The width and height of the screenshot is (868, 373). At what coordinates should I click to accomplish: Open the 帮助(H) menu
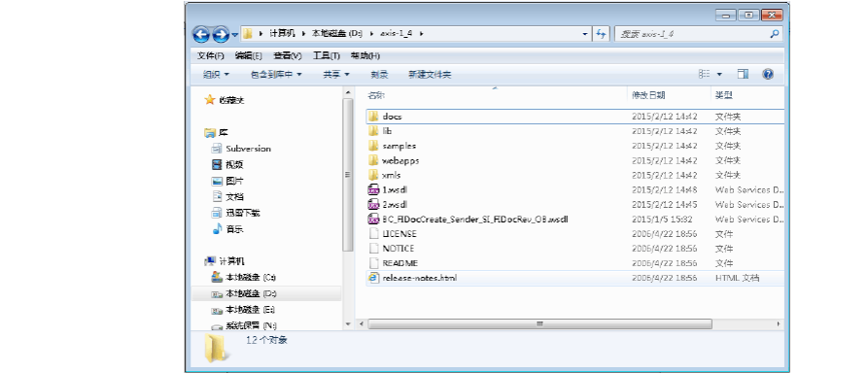tap(365, 56)
